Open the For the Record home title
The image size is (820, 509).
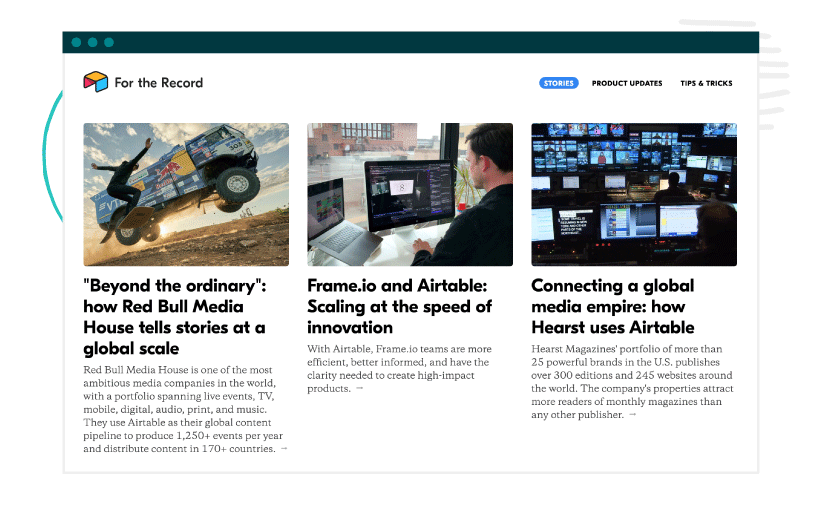(158, 83)
